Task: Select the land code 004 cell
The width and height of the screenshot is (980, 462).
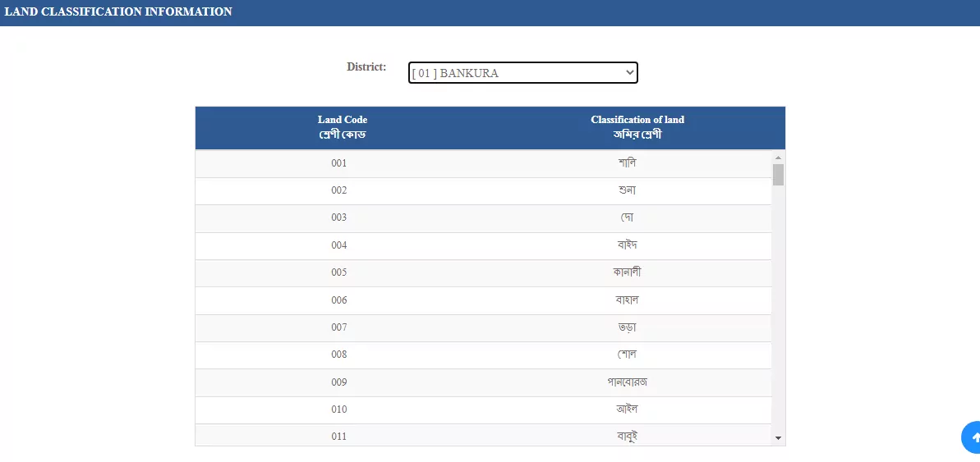Action: pos(339,245)
